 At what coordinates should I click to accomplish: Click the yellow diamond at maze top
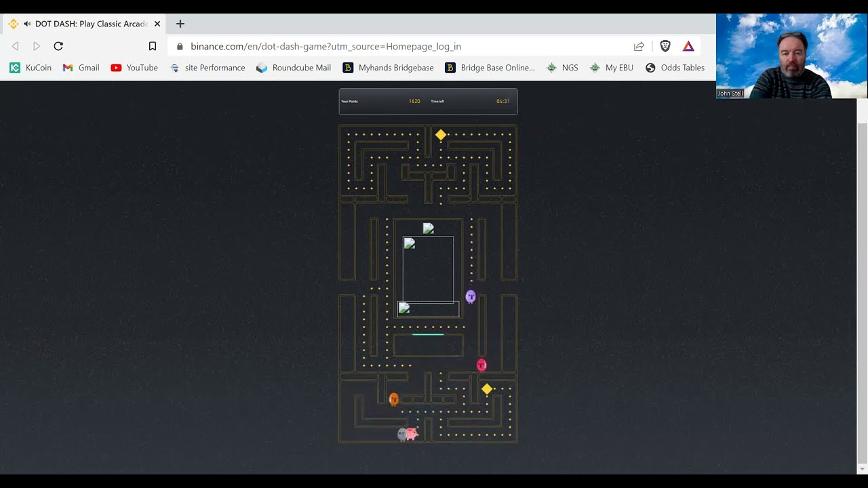tap(441, 135)
